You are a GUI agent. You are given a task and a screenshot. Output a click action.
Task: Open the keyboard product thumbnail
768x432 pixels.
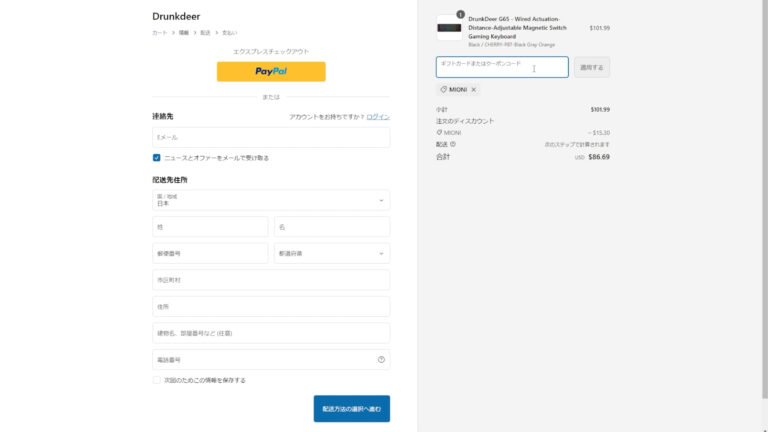click(449, 28)
